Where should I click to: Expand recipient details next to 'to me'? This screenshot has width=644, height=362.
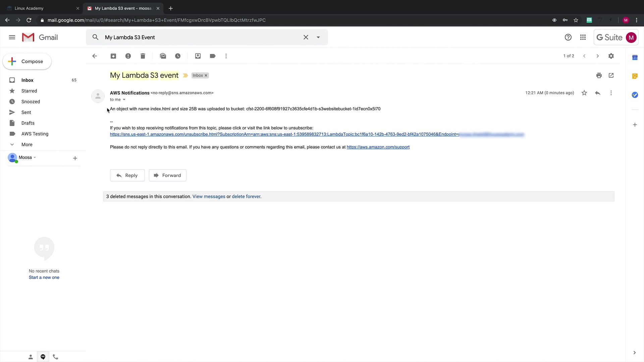coord(124,100)
